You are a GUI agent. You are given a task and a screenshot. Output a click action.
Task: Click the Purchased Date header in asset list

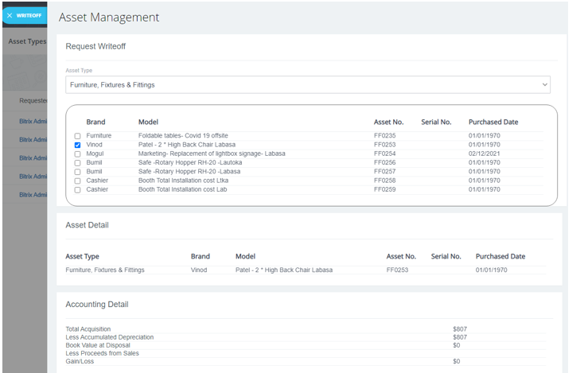[493, 122]
